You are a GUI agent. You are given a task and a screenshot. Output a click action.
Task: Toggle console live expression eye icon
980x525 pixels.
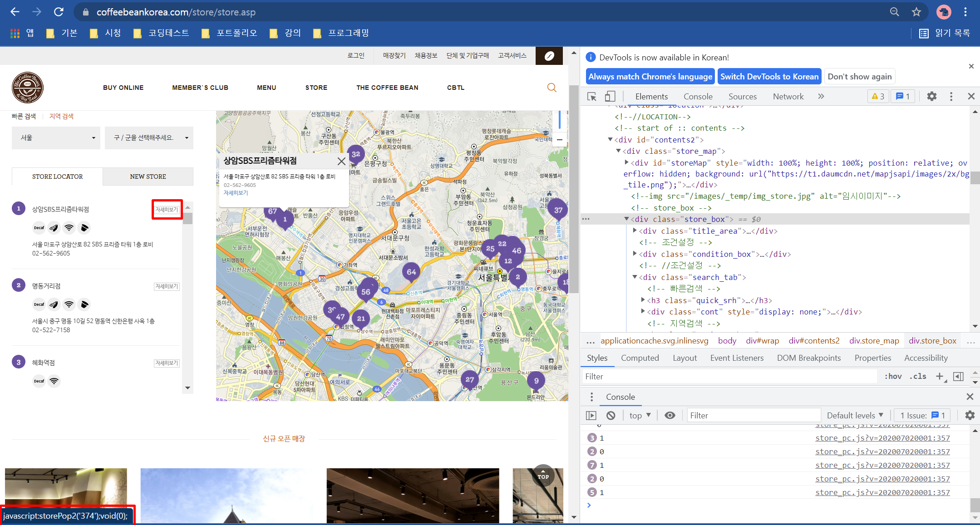coord(670,415)
